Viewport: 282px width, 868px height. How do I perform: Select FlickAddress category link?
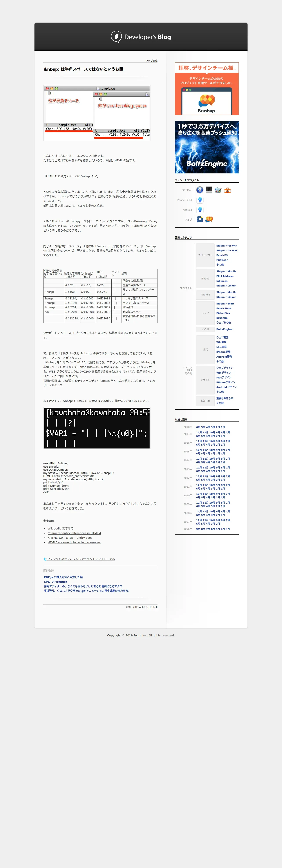225,276
